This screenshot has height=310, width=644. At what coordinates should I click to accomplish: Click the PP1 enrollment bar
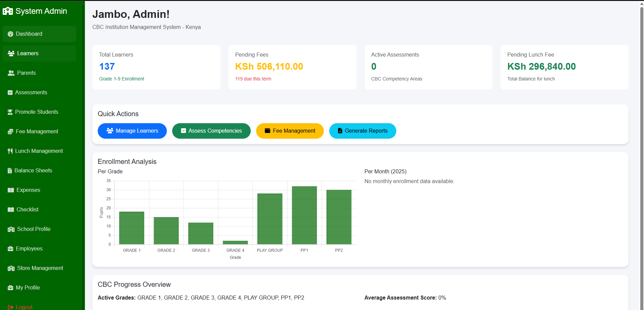click(304, 215)
